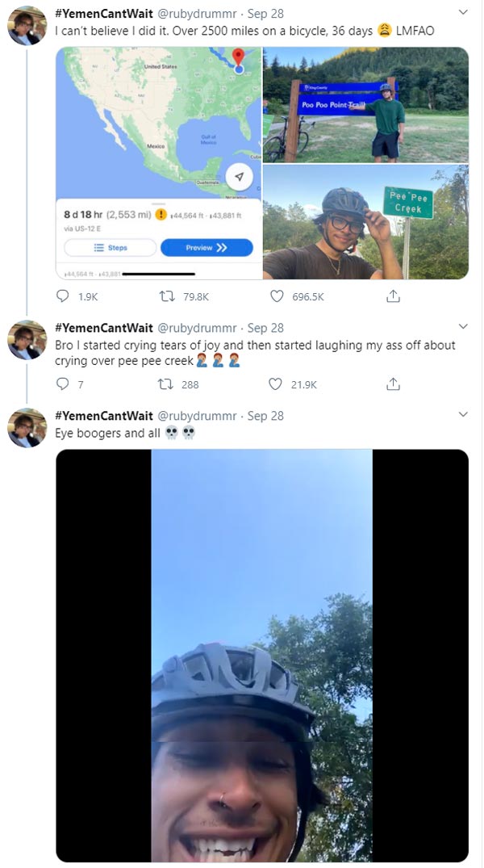484x868 pixels.
Task: Click @rubydrummr handle on Eye boogers tweet
Action: 197,416
